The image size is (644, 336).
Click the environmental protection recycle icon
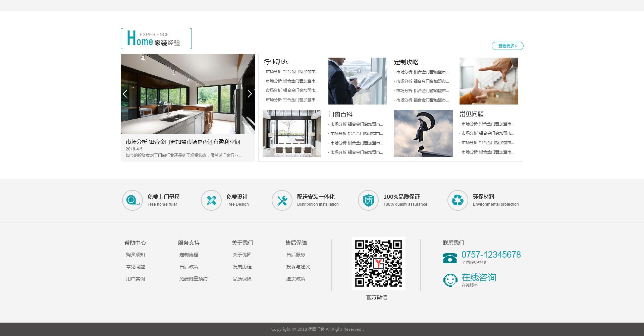[x=458, y=200]
